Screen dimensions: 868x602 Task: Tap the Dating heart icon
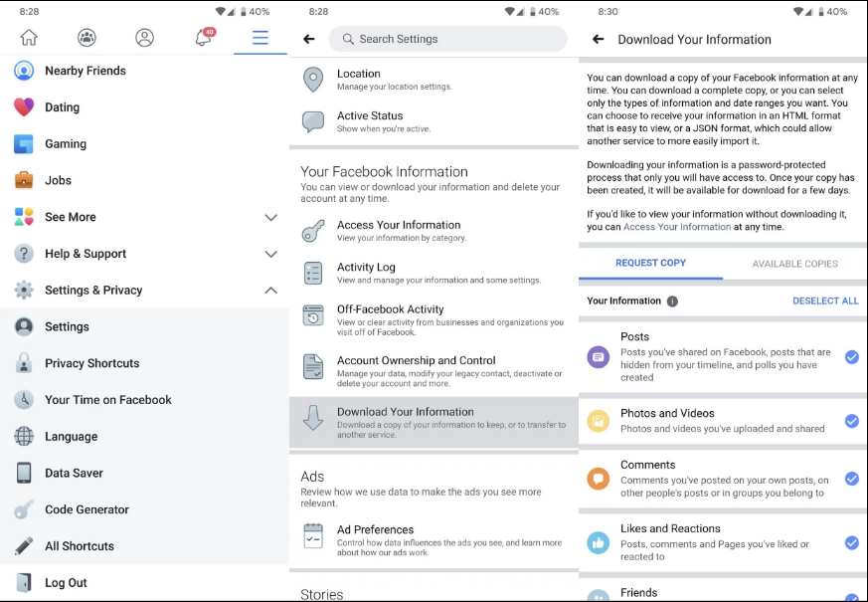[24, 107]
